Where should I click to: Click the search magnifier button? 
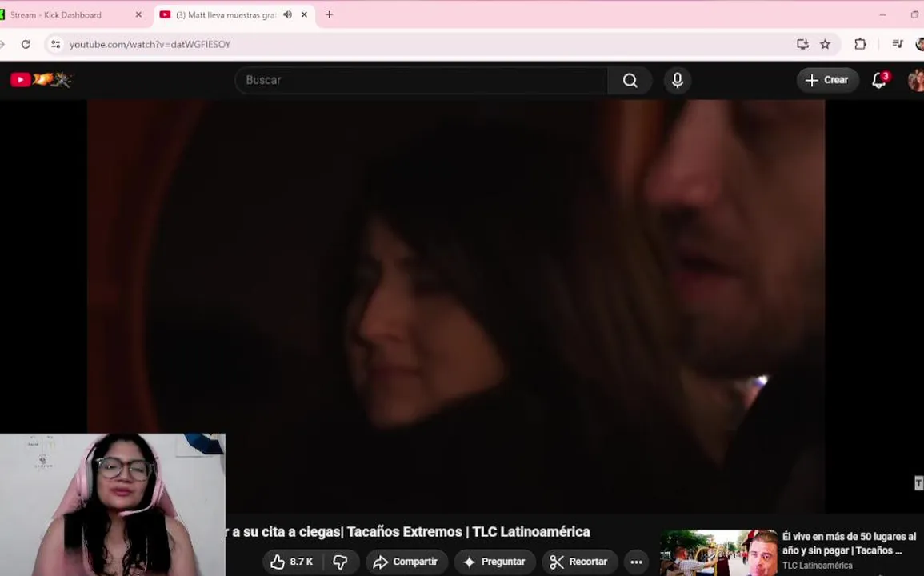(x=630, y=80)
